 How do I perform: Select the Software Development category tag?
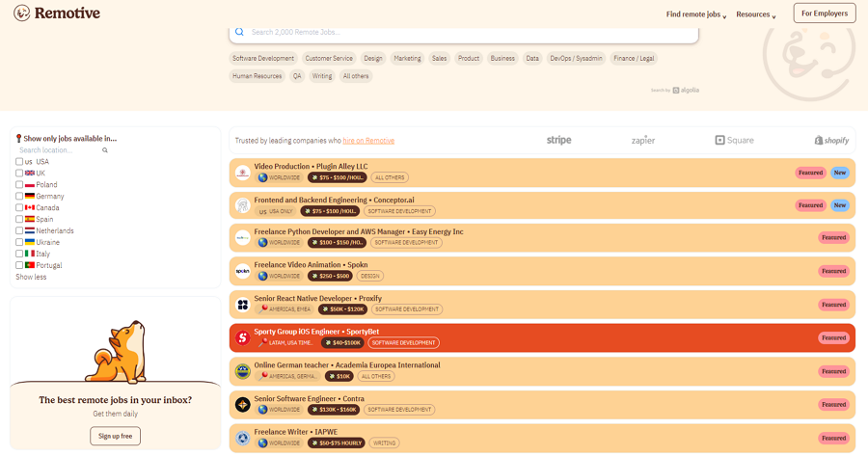click(x=263, y=59)
